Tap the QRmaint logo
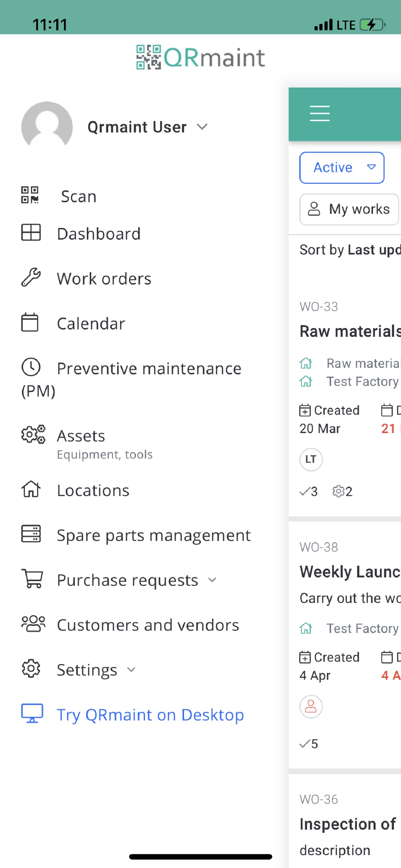This screenshot has width=401, height=868. pyautogui.click(x=200, y=57)
